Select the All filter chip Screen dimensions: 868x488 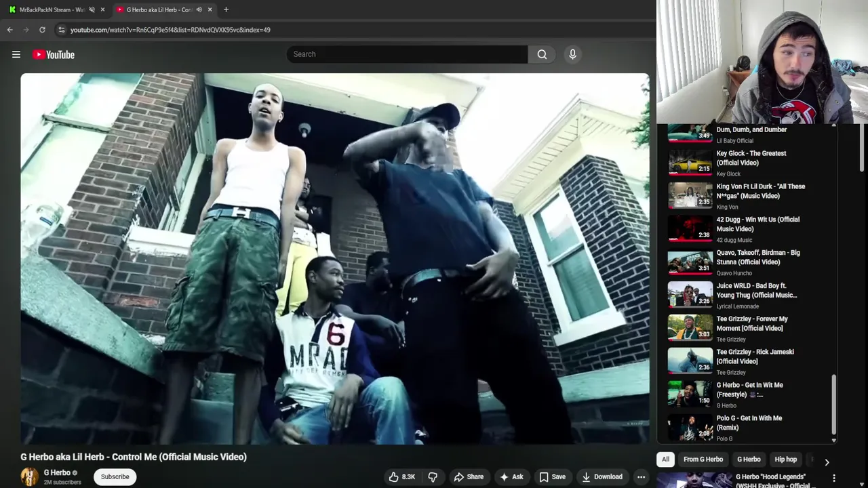(665, 459)
